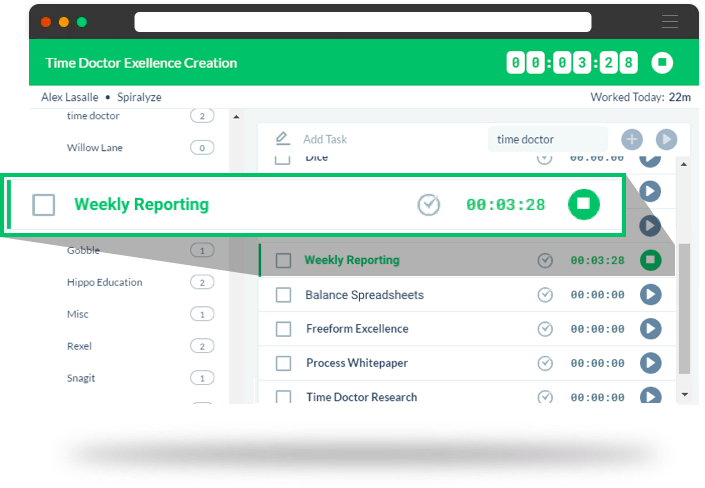Start the timer for Time Doctor Research
The width and height of the screenshot is (705, 488).
[x=651, y=396]
